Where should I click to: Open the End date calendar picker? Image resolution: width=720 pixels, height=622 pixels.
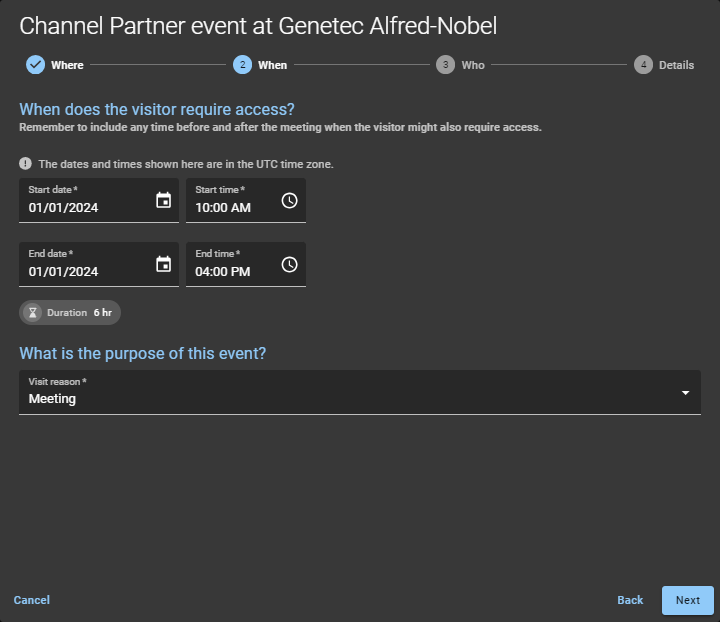click(x=164, y=265)
